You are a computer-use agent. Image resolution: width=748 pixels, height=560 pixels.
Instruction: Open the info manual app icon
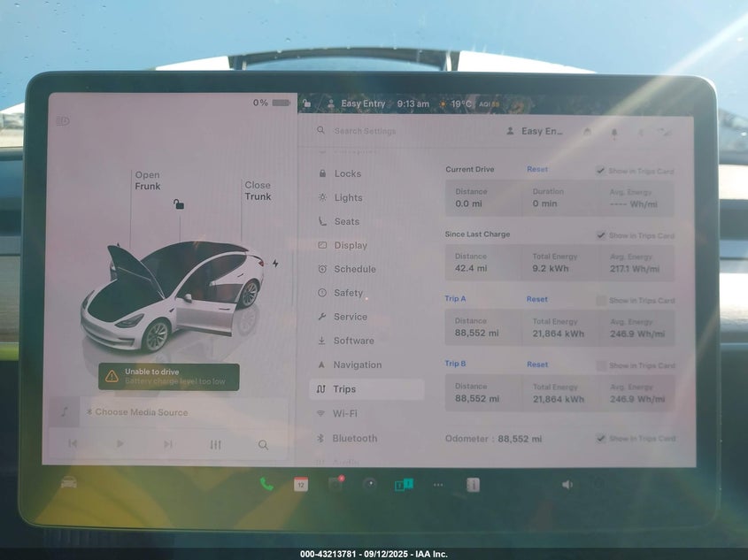(473, 484)
